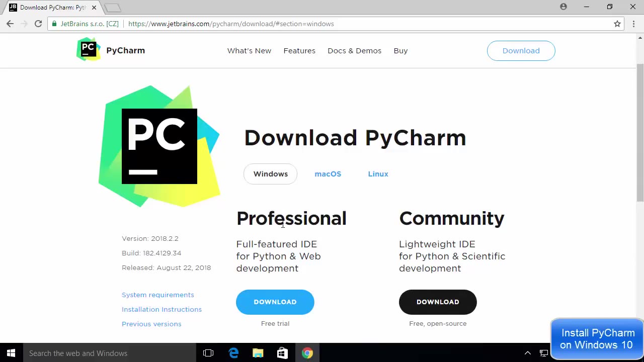The image size is (644, 362).
Task: Click the address bar URL
Action: click(231, 24)
